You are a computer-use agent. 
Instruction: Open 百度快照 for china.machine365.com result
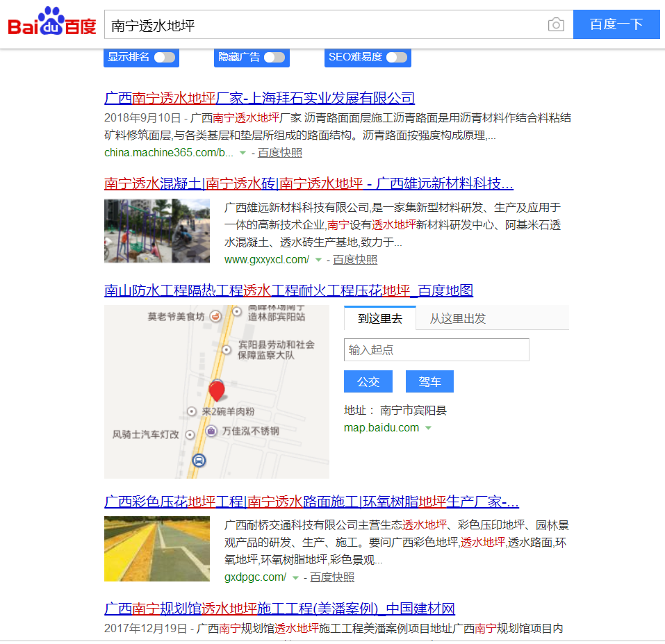point(280,153)
